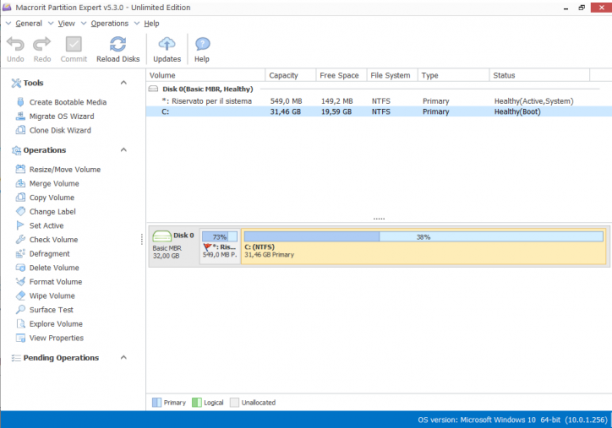Click the OS version status bar text
Screen dimensions: 612x428
pos(512,420)
